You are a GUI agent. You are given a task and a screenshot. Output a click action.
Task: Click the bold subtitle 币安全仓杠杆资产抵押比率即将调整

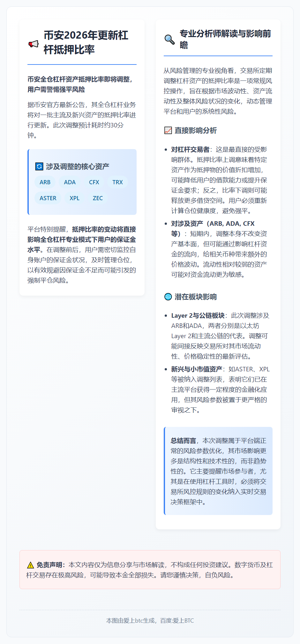coord(80,84)
